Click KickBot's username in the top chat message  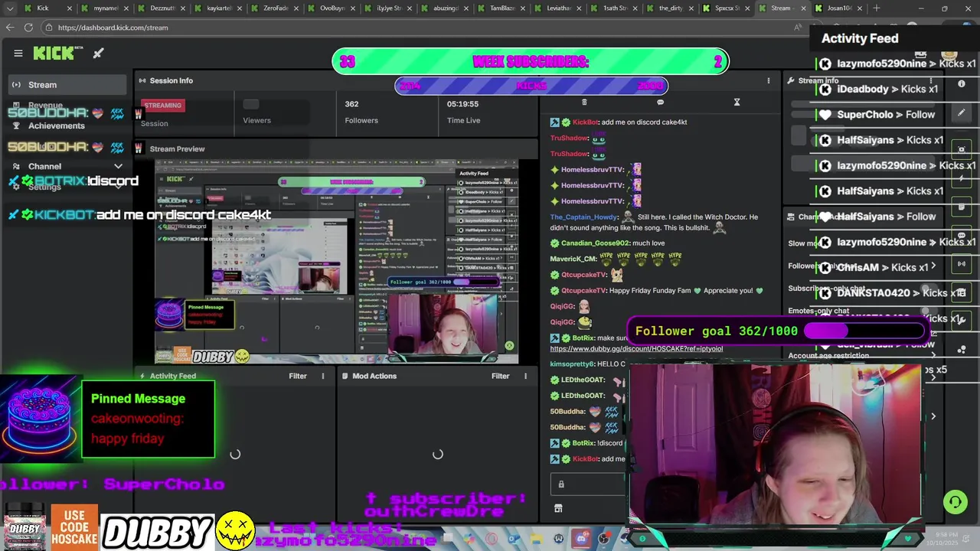(x=586, y=122)
